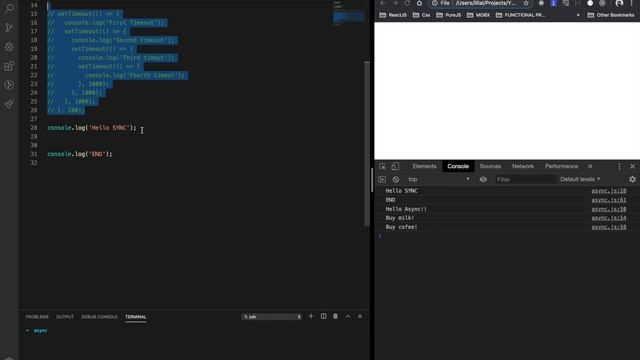640x360 pixels.
Task: Reload the browser page
Action: [407, 3]
